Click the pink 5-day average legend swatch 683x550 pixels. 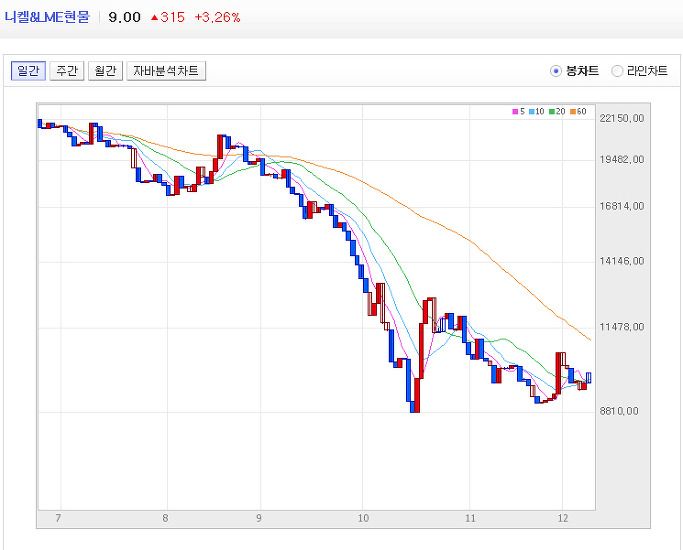[x=515, y=112]
